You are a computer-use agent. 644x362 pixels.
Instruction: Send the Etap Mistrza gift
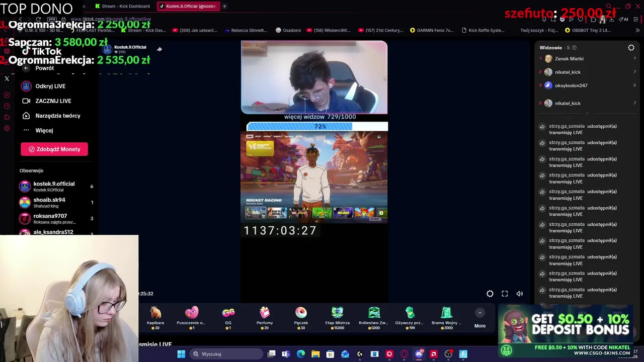coord(337,318)
